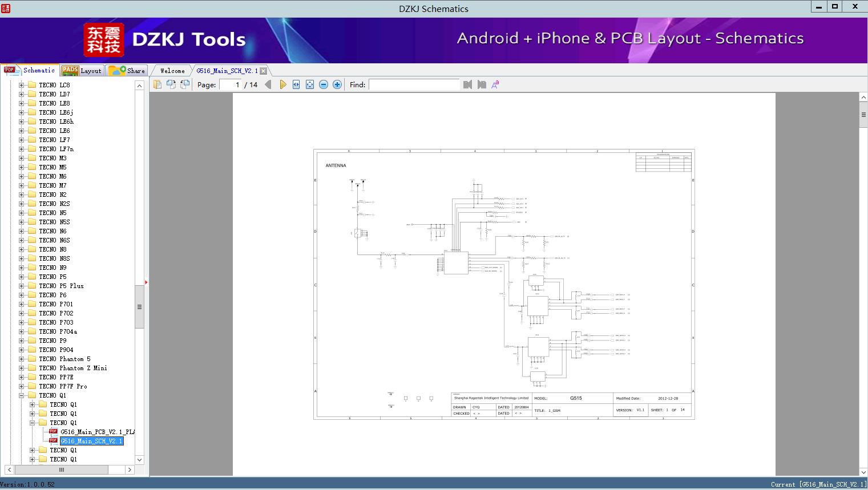Viewport: 868px width, 490px height.
Task: Expand the TECNO Phantom 5 folder
Action: tap(22, 359)
